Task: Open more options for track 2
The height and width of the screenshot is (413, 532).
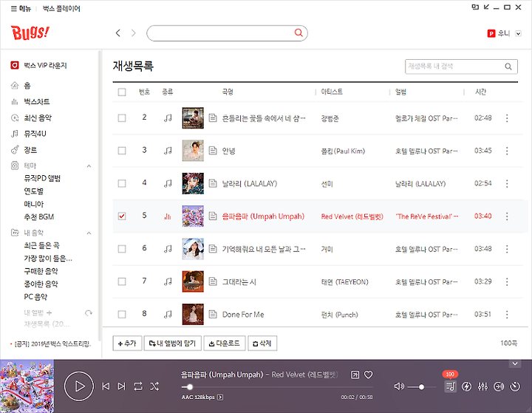Action: pyautogui.click(x=507, y=118)
